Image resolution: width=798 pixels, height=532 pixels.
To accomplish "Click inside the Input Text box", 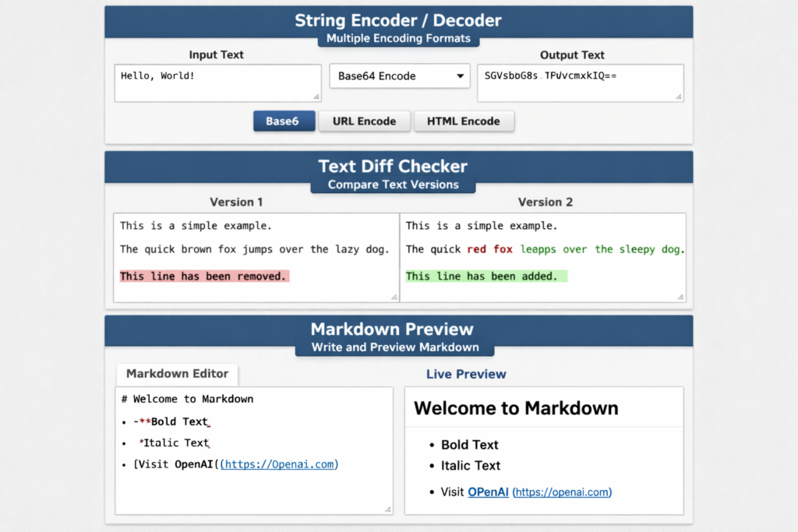I will point(217,83).
